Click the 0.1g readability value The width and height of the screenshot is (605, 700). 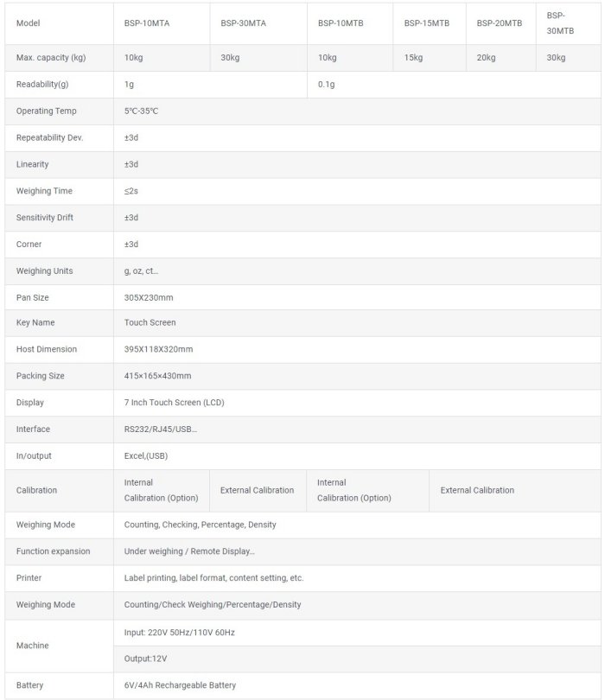tap(326, 84)
